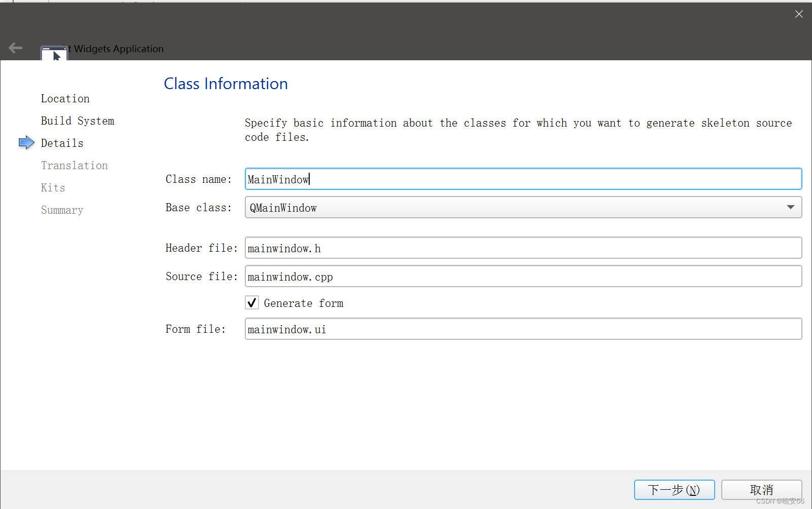This screenshot has height=509, width=812.
Task: Click the Form file label
Action: (x=196, y=329)
